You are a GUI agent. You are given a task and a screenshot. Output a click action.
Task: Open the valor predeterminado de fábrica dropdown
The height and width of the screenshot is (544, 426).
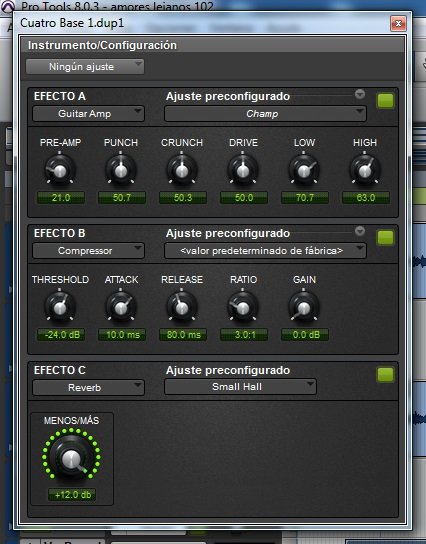pos(265,251)
